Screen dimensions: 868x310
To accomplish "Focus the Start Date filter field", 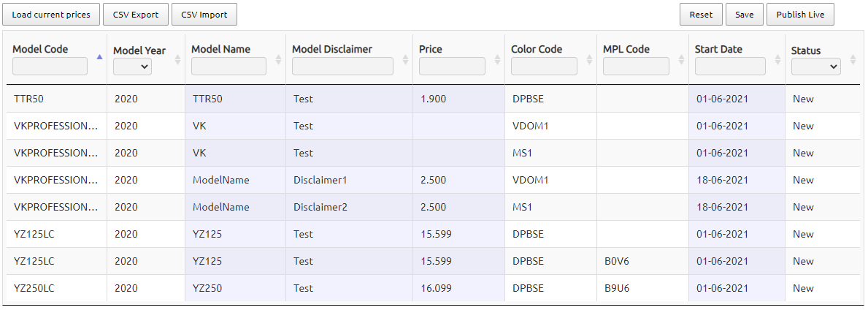I will (730, 66).
